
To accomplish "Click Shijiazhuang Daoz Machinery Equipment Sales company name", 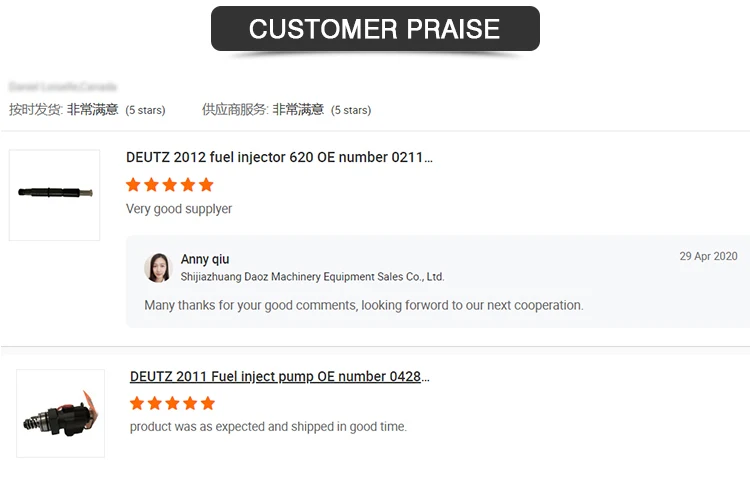I will [312, 277].
